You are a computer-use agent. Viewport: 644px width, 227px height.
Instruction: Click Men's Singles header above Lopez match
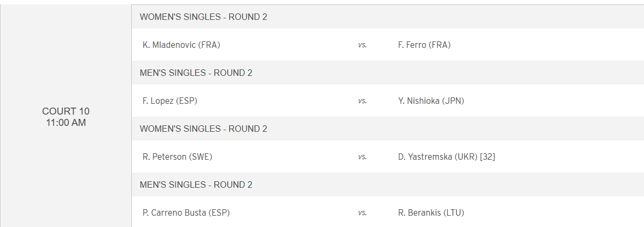click(196, 73)
